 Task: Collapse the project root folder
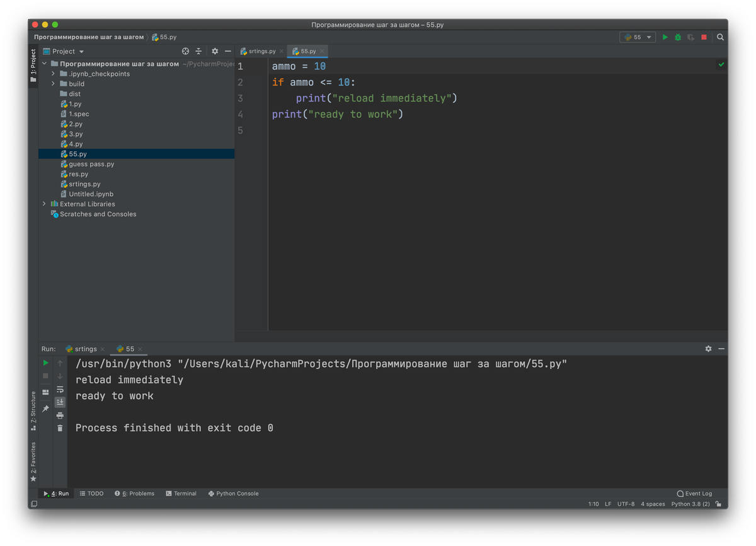click(x=45, y=64)
